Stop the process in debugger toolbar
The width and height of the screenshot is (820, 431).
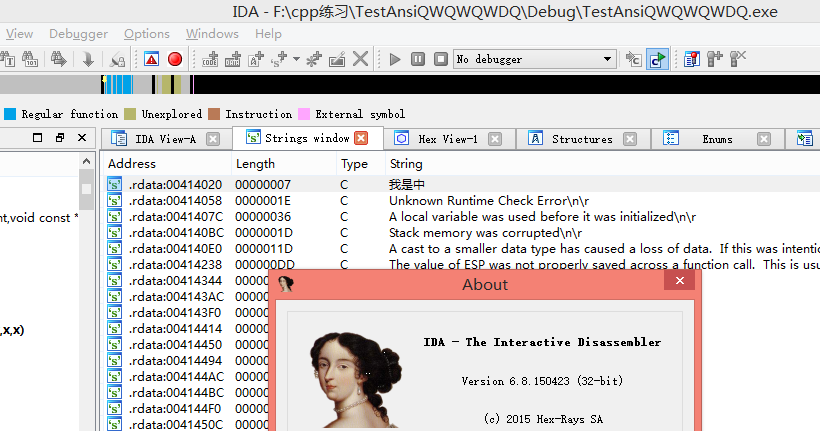(x=441, y=59)
